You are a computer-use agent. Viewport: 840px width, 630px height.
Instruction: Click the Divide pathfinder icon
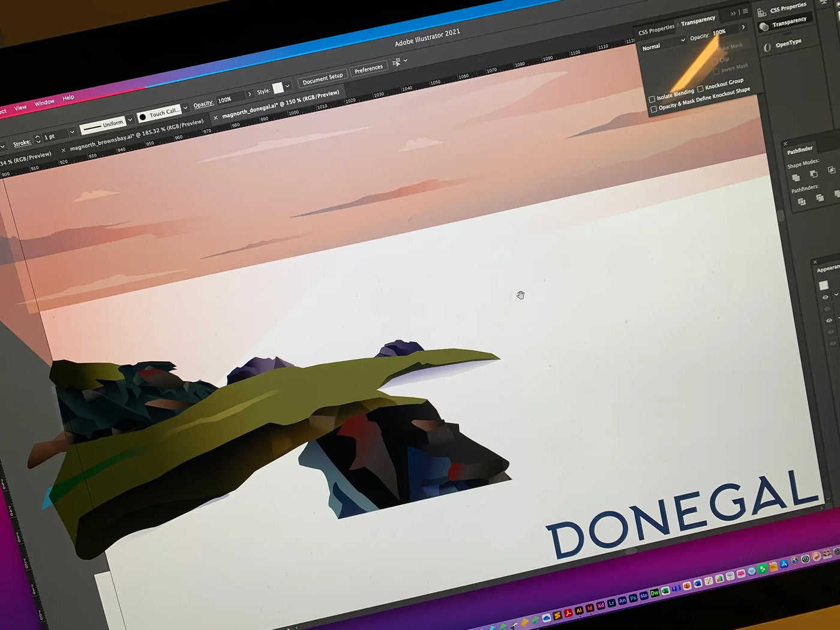[x=802, y=202]
